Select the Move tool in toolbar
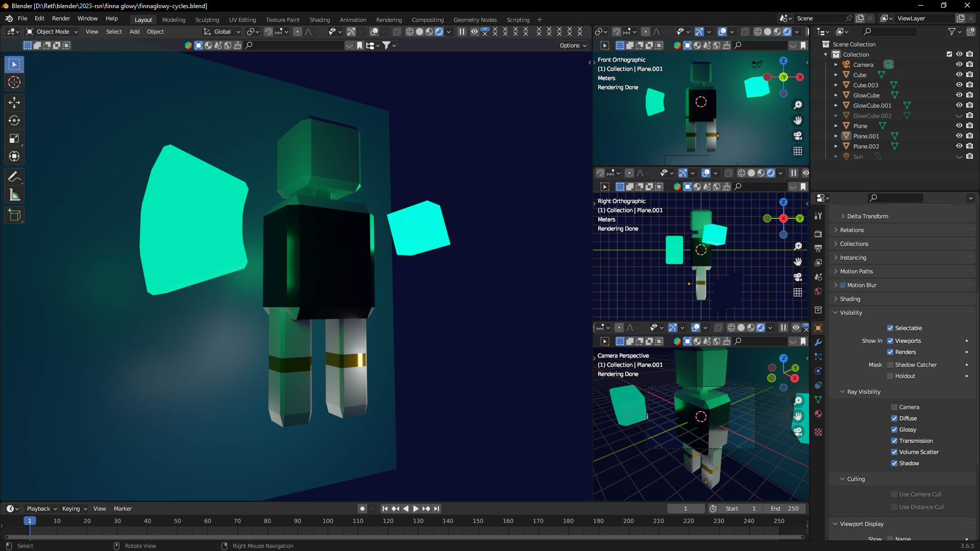Image resolution: width=980 pixels, height=551 pixels. [x=14, y=103]
